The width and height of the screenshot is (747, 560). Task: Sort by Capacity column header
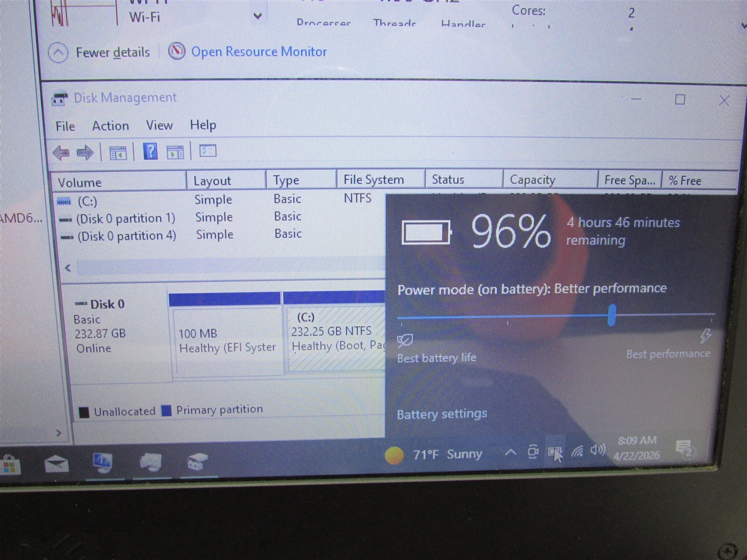coord(550,179)
